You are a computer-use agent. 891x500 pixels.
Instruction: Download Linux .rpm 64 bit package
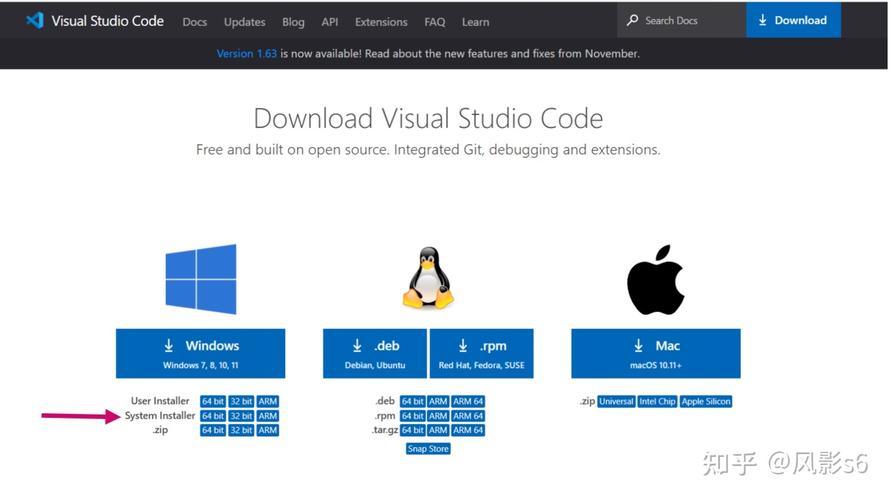[x=413, y=416]
